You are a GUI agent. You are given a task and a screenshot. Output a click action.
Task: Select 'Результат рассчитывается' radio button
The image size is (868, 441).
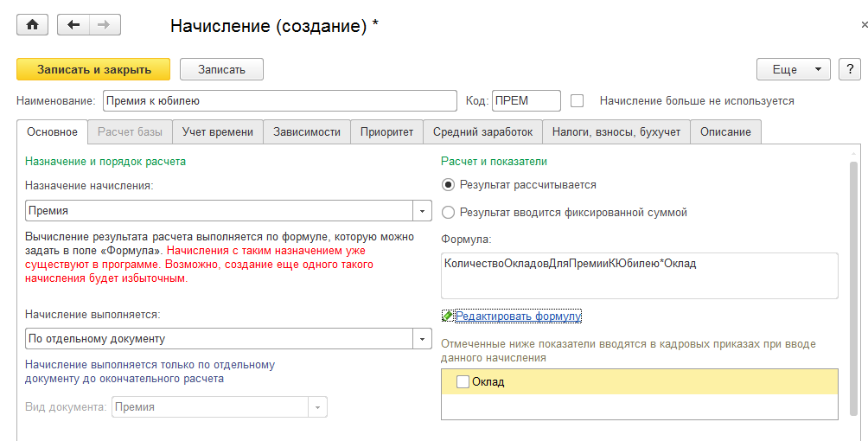click(x=448, y=184)
